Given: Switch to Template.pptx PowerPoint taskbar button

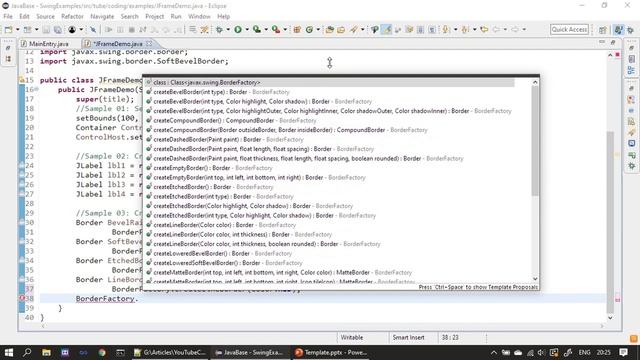Looking at the screenshot, I should (x=331, y=352).
